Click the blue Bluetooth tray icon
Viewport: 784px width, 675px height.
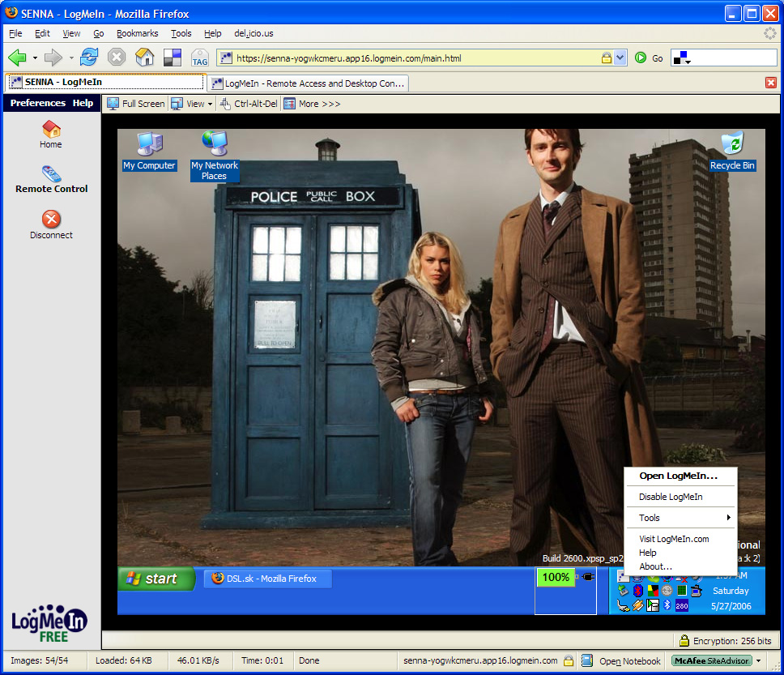667,605
